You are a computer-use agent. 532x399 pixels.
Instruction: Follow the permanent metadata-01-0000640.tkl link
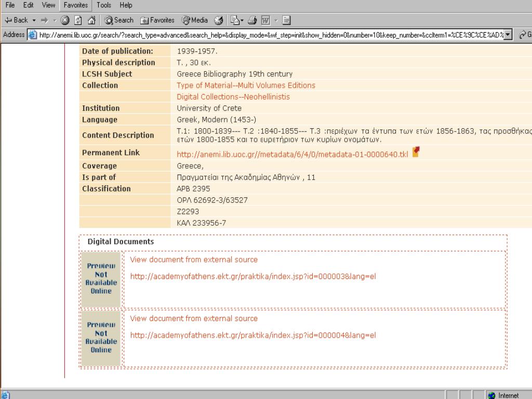[x=292, y=154]
